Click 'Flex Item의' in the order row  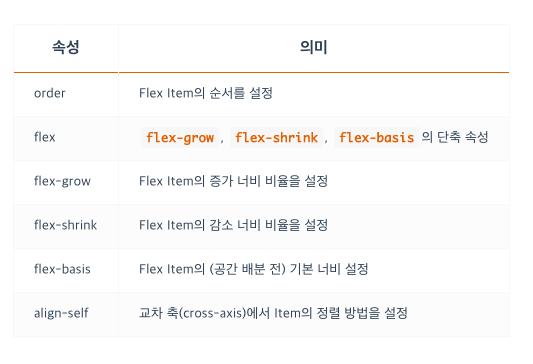[x=172, y=93]
